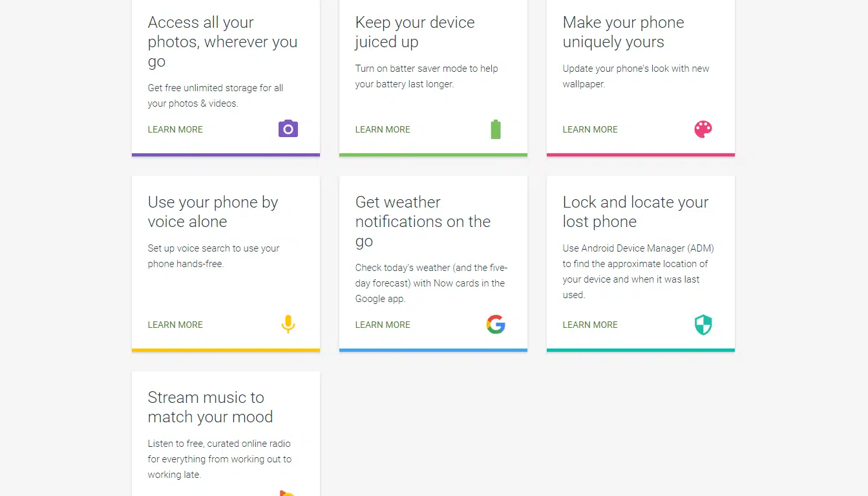Open Learn More for voice search card

tap(175, 325)
